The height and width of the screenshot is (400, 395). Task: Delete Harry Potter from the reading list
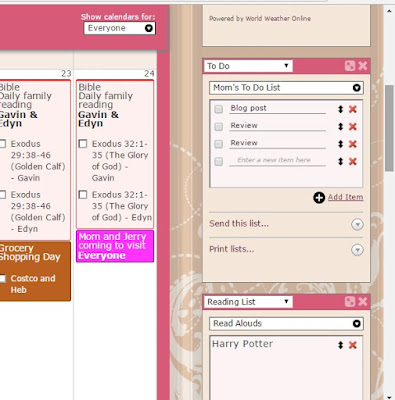(353, 345)
